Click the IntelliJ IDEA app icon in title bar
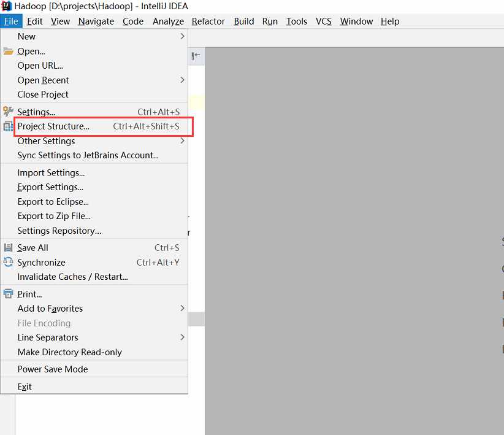 tap(6, 6)
